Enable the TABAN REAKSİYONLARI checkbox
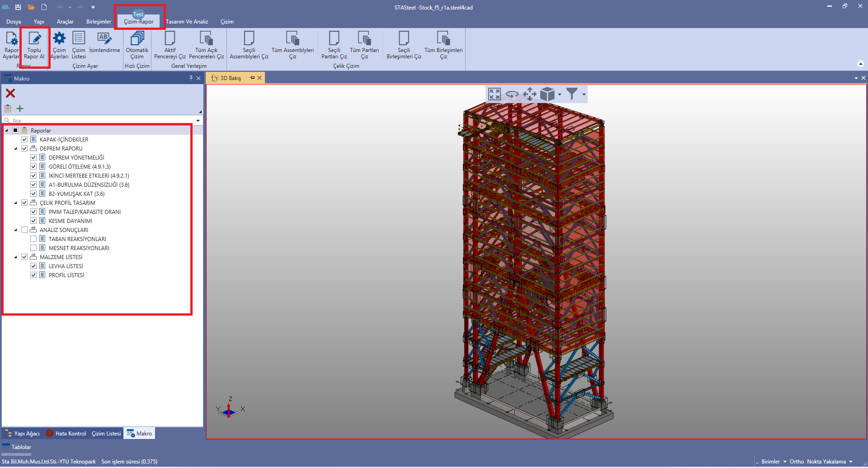 point(33,239)
